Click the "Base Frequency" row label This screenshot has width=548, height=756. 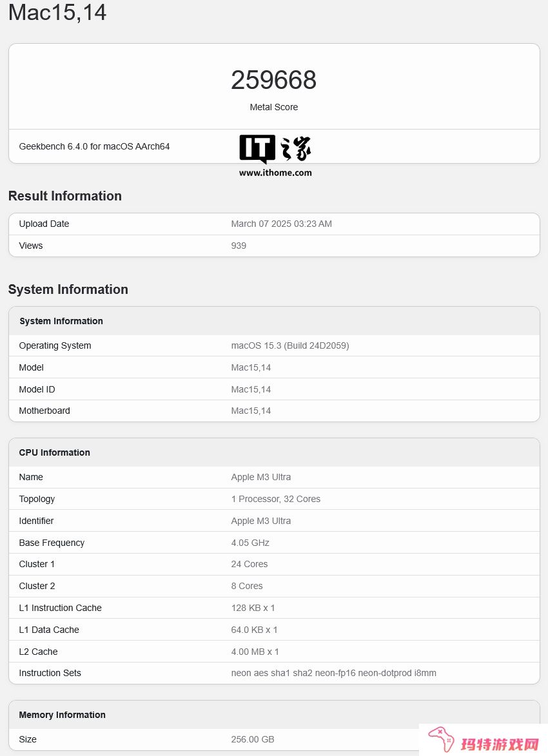(x=52, y=543)
